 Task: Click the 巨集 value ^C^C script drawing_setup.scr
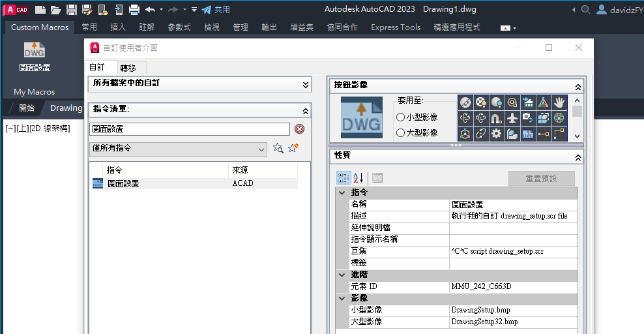(514, 251)
